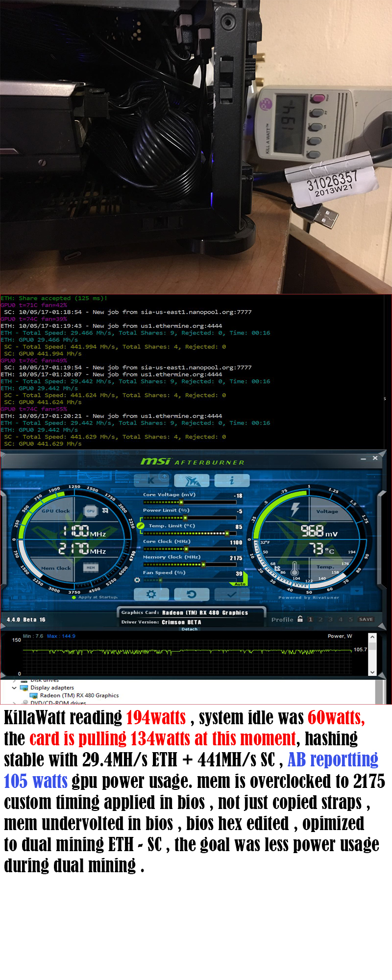Screen dimensions: 392x980
Task: Minimize the Afterburner window
Action: (x=363, y=459)
